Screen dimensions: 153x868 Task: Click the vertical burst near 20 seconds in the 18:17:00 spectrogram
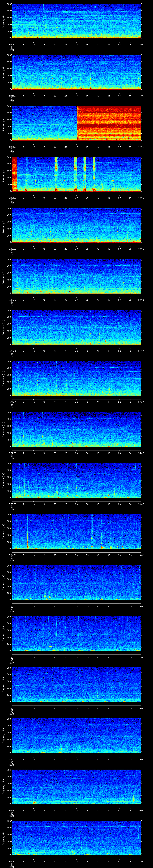click(56, 174)
